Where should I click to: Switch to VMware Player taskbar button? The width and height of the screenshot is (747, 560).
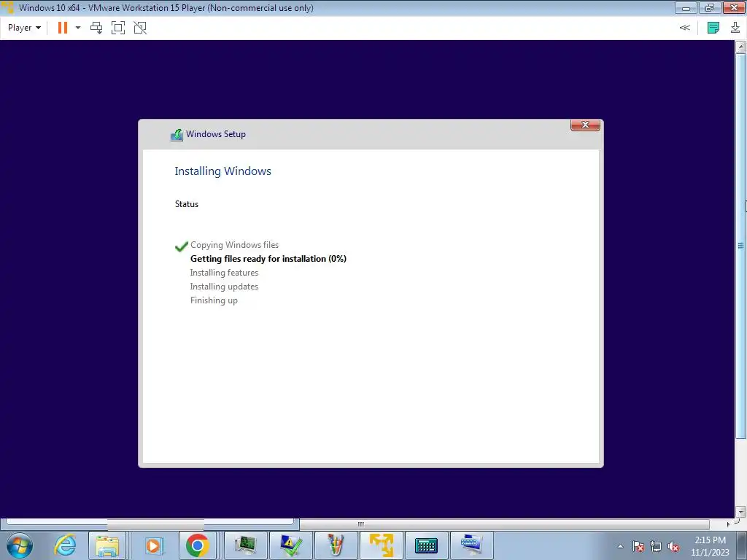(382, 545)
